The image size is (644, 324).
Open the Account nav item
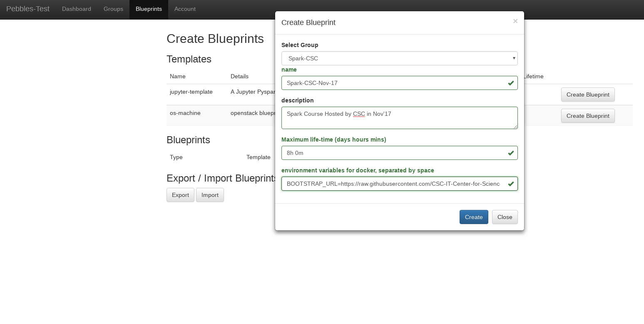185,9
